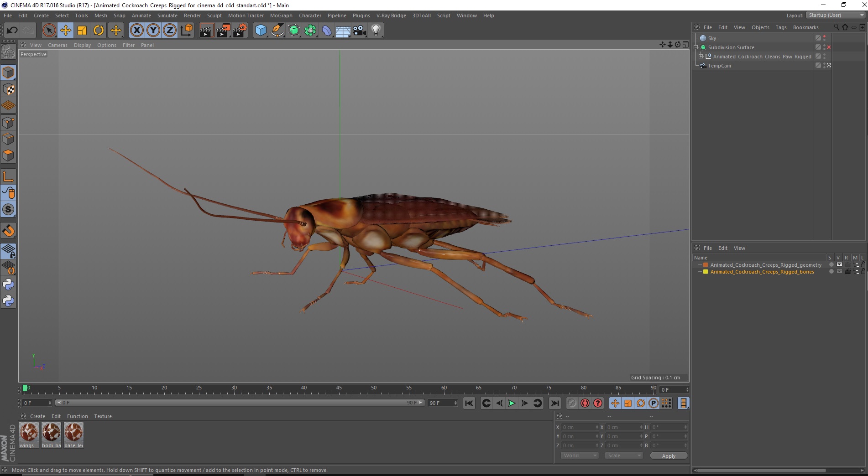
Task: Collapse the Subdivision Surface tree item
Action: click(x=696, y=47)
